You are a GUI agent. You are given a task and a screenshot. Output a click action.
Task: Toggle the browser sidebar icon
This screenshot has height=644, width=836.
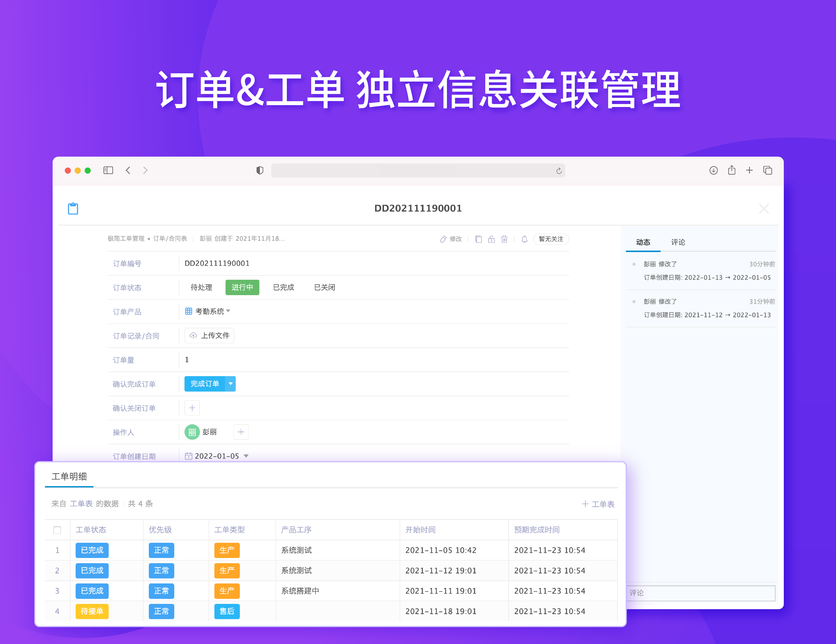pos(108,170)
